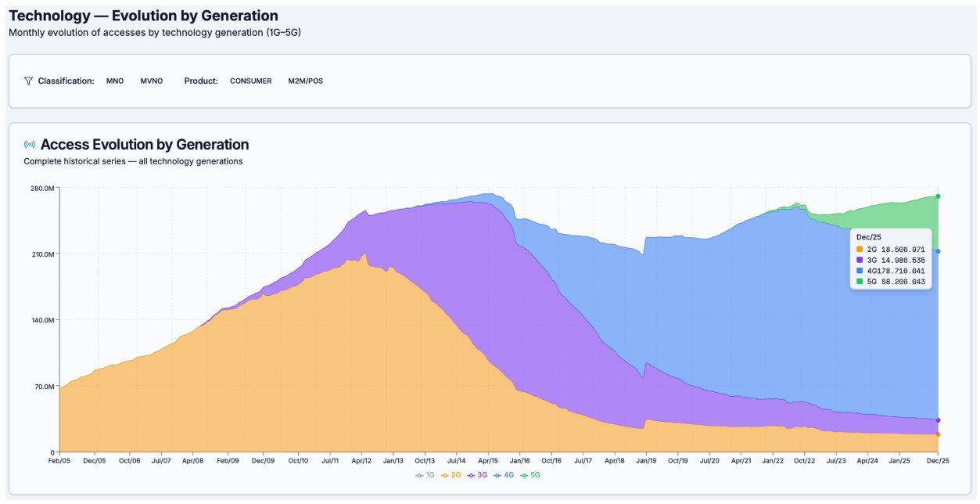The height and width of the screenshot is (504, 980).
Task: Click the green 5G swatch in the tooltip
Action: tap(860, 281)
